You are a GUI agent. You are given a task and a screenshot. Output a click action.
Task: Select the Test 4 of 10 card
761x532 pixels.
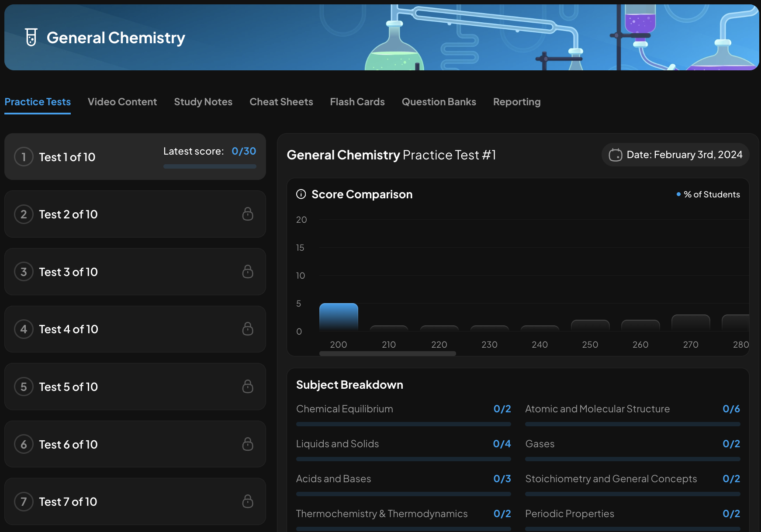135,329
